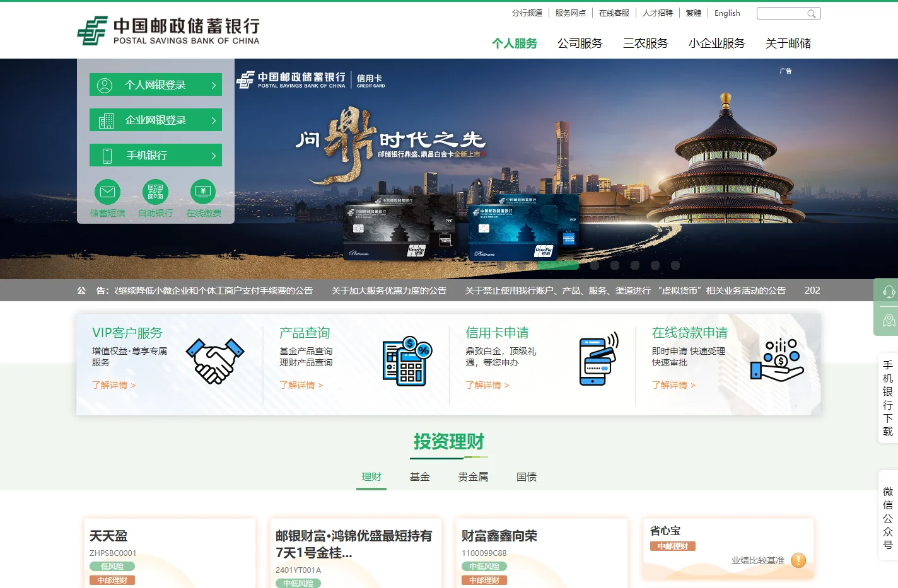Open the 虚拟货币 related business notice
This screenshot has width=898, height=588.
click(626, 291)
